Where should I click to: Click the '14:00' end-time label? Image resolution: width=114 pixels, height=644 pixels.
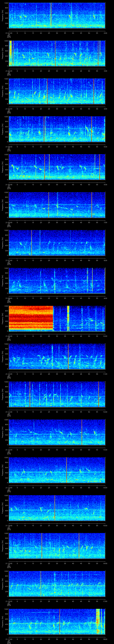click(x=105, y=488)
